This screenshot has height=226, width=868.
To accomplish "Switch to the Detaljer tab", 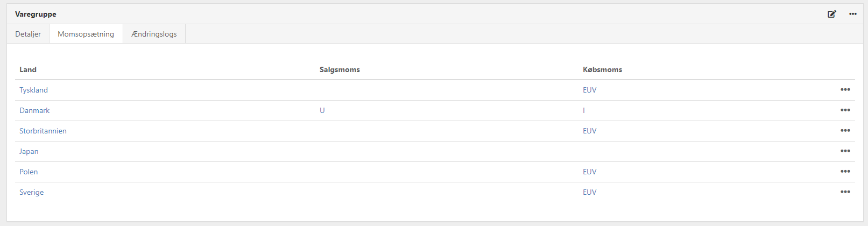I will pyautogui.click(x=28, y=34).
